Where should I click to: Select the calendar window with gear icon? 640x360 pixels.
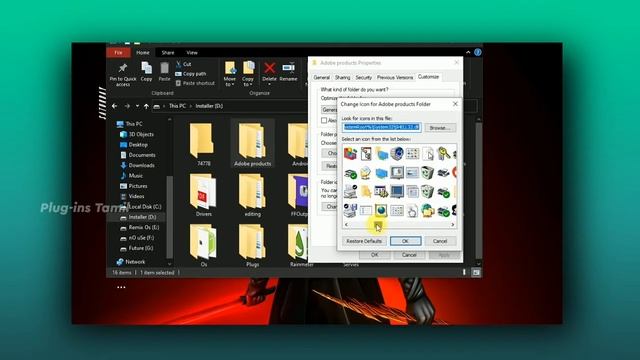coord(381,191)
